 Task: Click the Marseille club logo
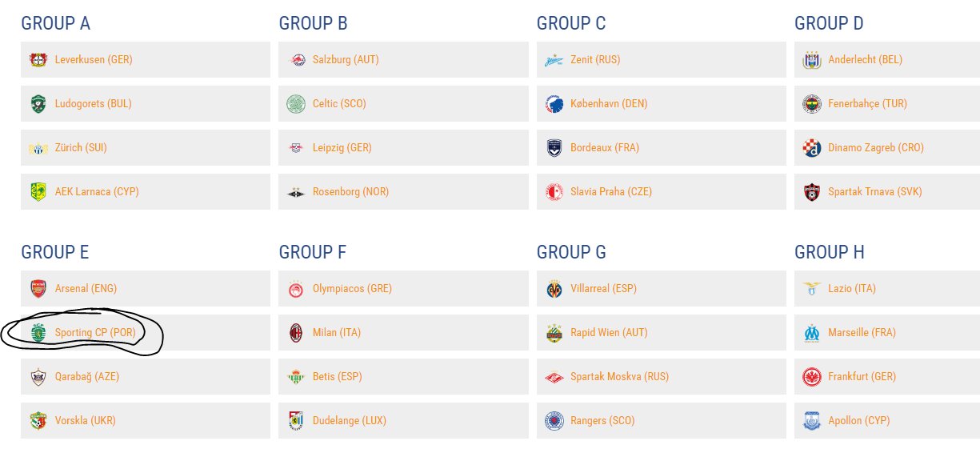[x=812, y=333]
